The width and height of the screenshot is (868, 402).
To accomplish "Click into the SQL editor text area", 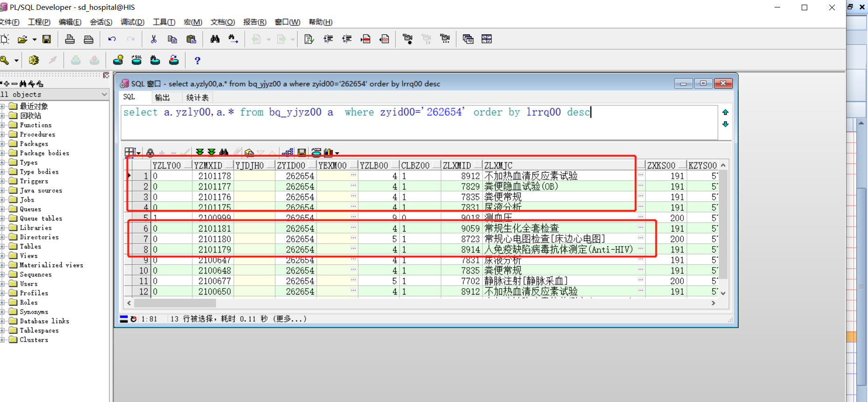I will click(419, 122).
